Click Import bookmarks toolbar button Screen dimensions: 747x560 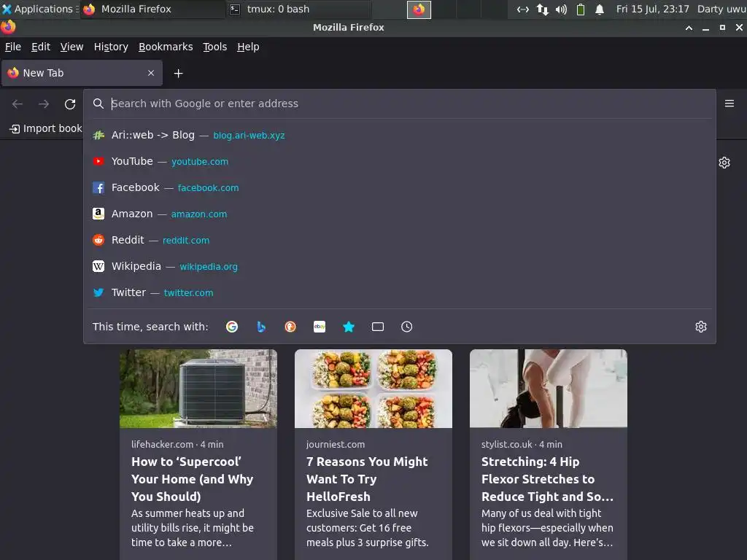click(x=46, y=128)
